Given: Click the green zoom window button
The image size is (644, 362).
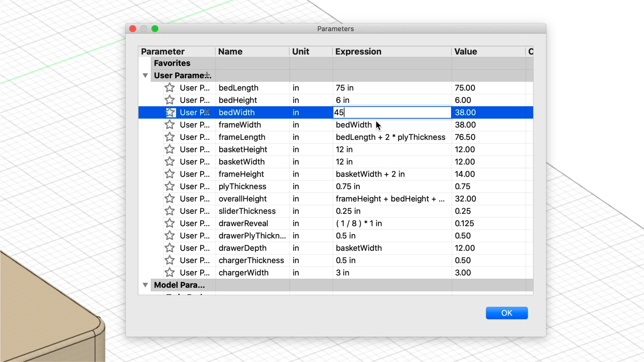Looking at the screenshot, I should (x=155, y=29).
